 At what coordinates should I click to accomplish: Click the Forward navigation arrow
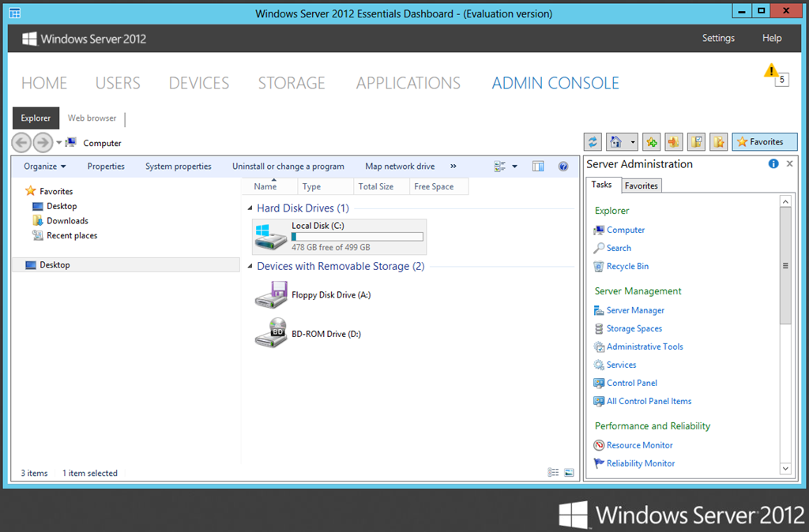(43, 142)
